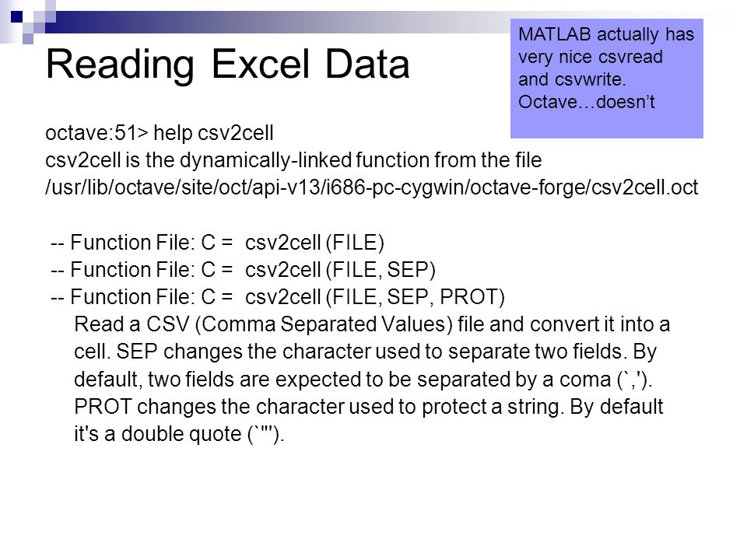Click the dark blue square decoration icon

coord(16,16)
